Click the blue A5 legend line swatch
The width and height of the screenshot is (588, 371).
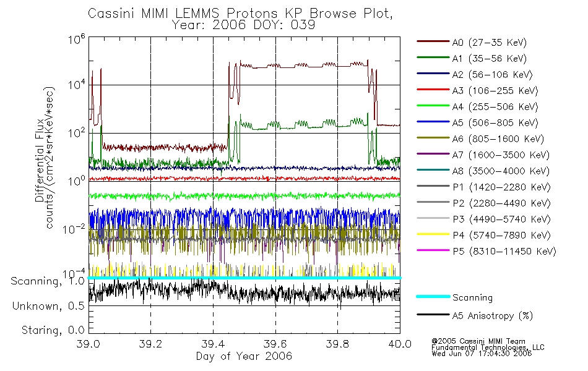tap(433, 122)
